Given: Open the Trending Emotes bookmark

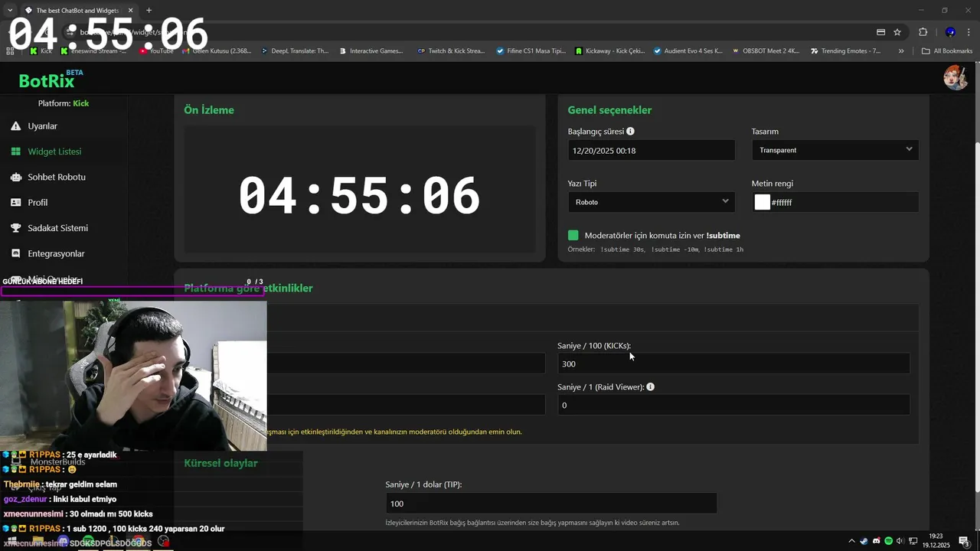Looking at the screenshot, I should click(844, 51).
